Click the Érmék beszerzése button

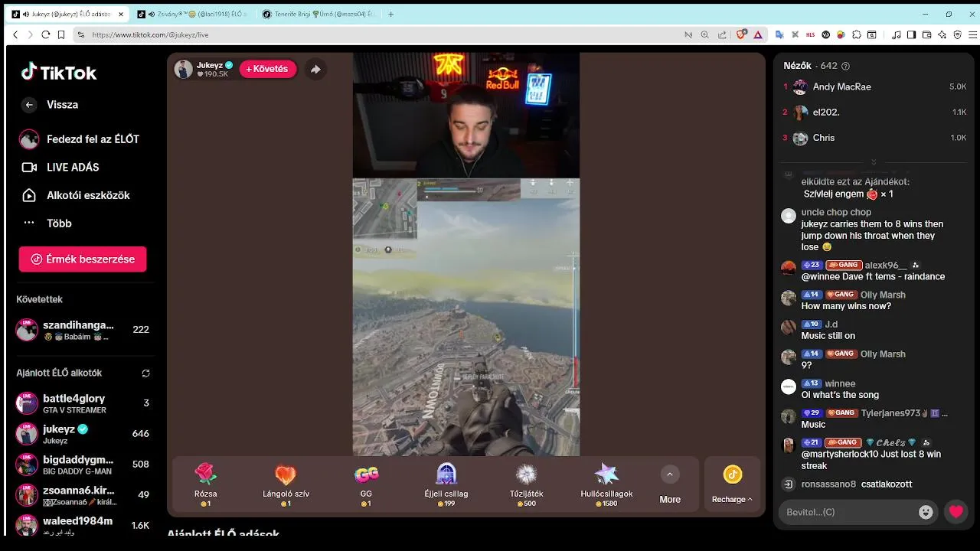point(83,259)
